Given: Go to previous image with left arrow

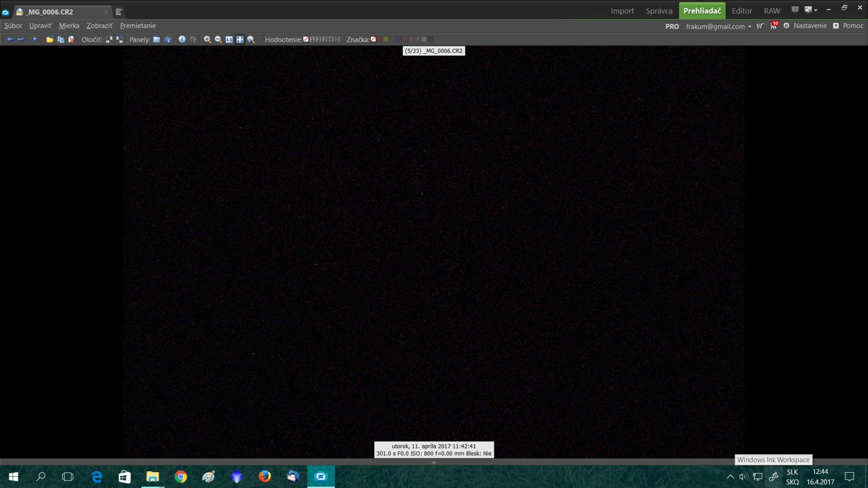Looking at the screenshot, I should point(10,39).
